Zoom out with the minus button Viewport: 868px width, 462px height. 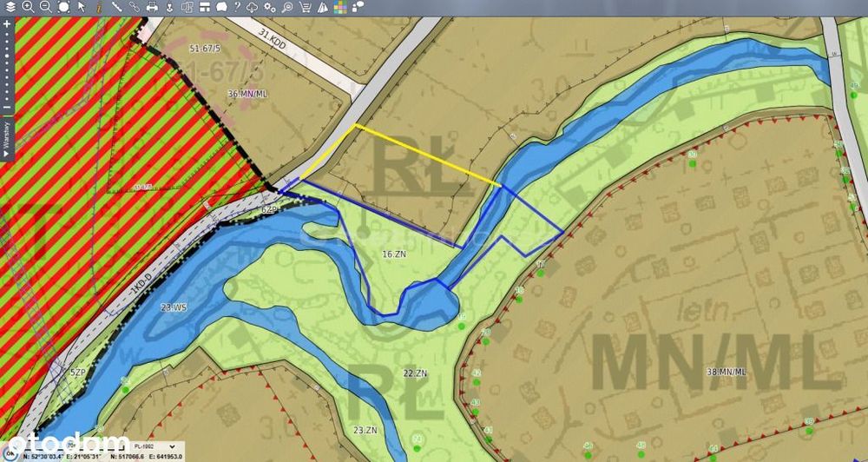click(x=7, y=107)
